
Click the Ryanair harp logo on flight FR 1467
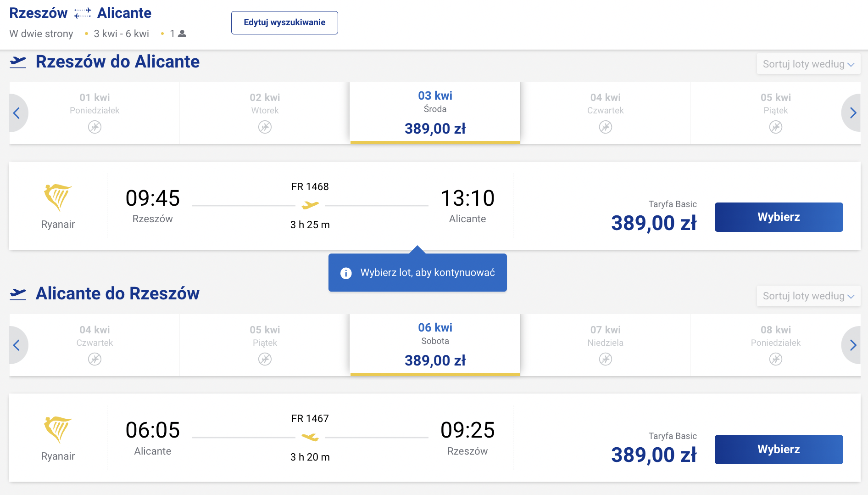[x=58, y=430]
